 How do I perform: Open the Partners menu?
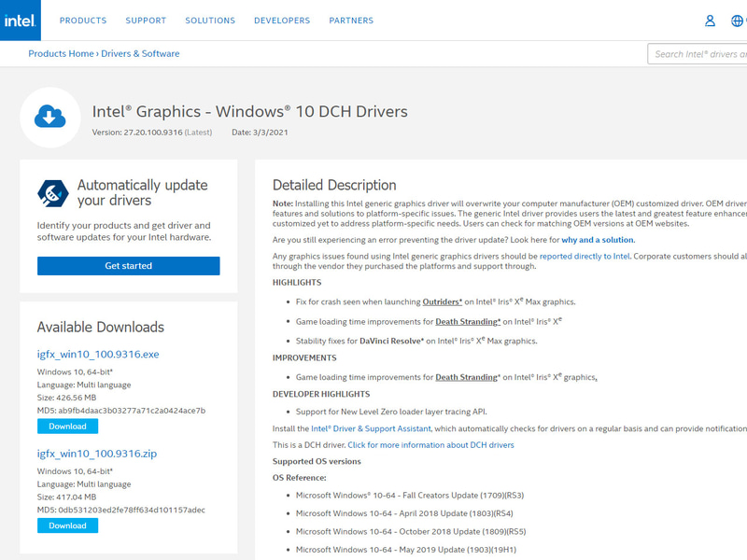tap(351, 21)
